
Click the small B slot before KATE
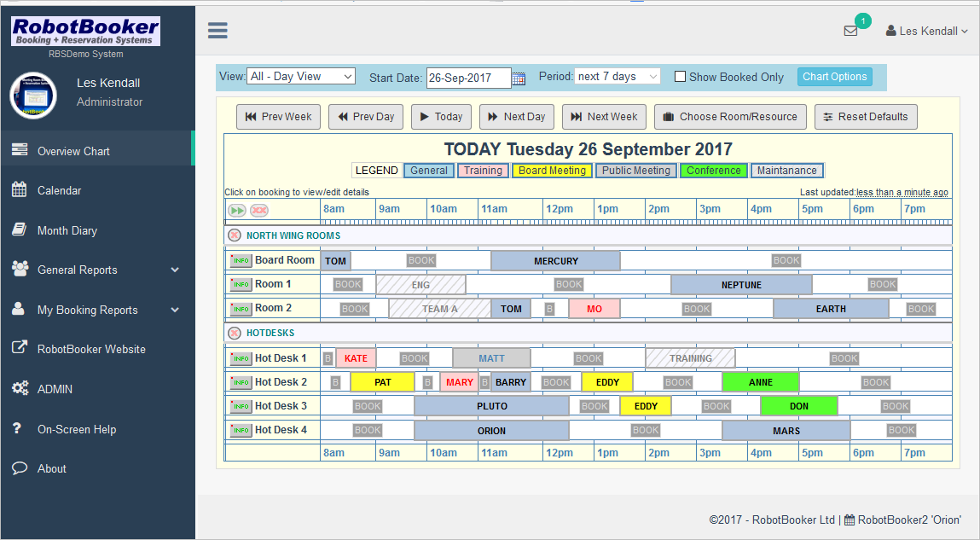328,358
